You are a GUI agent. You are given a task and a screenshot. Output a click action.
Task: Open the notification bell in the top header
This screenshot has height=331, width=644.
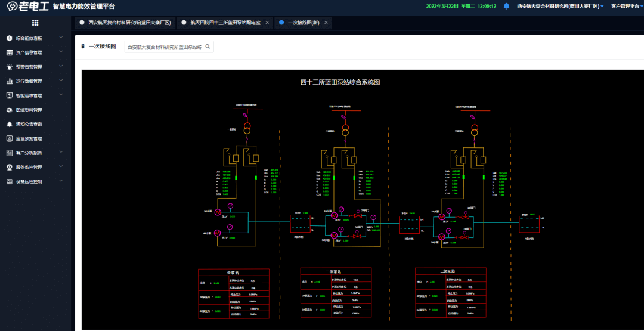tap(506, 6)
